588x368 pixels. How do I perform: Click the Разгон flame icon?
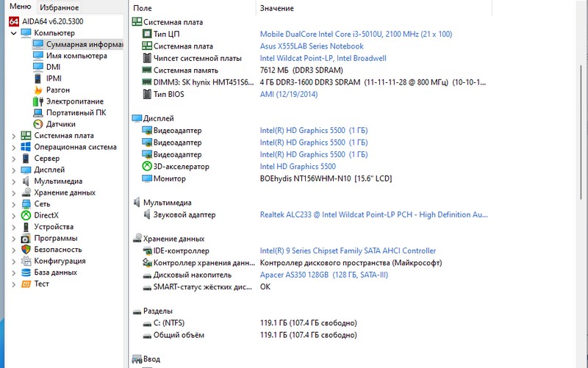[x=38, y=90]
